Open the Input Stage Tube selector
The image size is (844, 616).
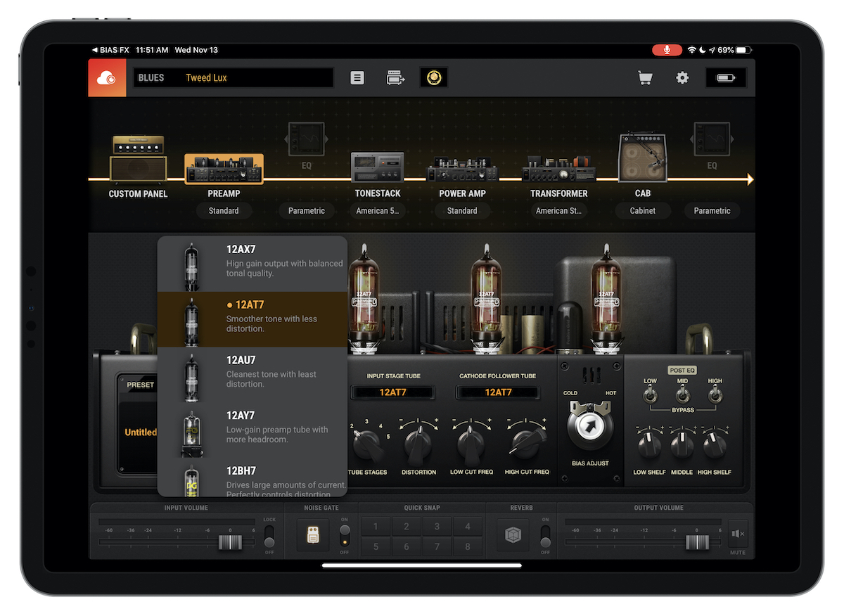coord(393,392)
